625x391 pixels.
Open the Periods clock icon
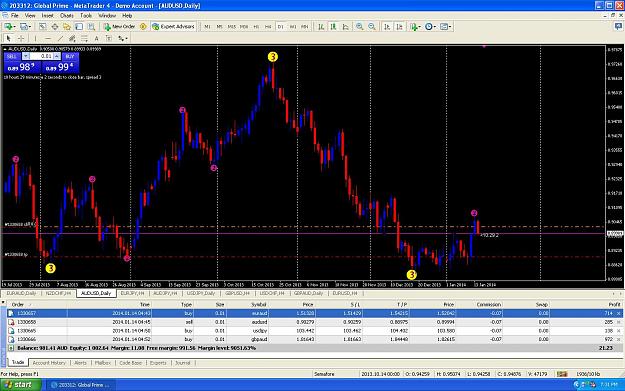point(430,27)
